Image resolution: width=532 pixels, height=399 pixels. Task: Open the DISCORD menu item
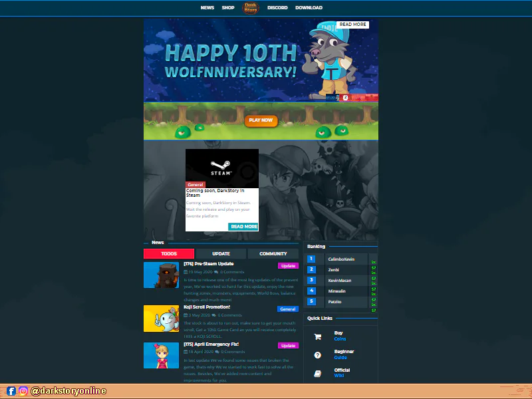[x=277, y=8]
